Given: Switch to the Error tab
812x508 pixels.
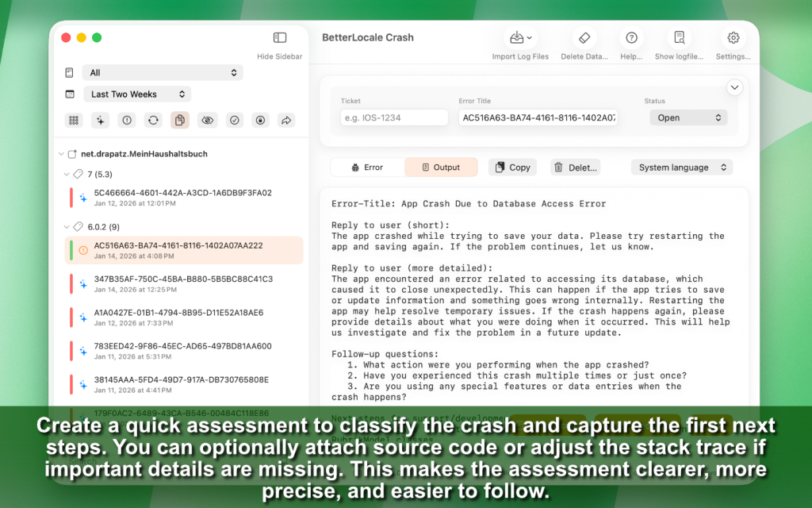Looking at the screenshot, I should 366,167.
